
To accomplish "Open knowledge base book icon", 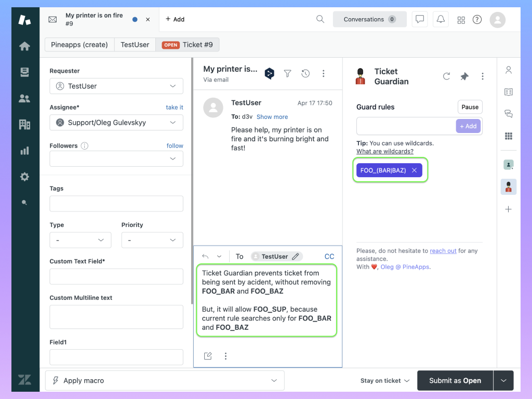I will (x=508, y=92).
